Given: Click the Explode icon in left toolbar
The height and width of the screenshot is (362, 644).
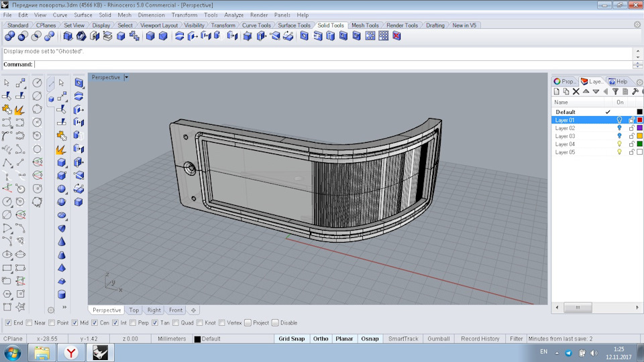Looking at the screenshot, I should click(x=19, y=109).
